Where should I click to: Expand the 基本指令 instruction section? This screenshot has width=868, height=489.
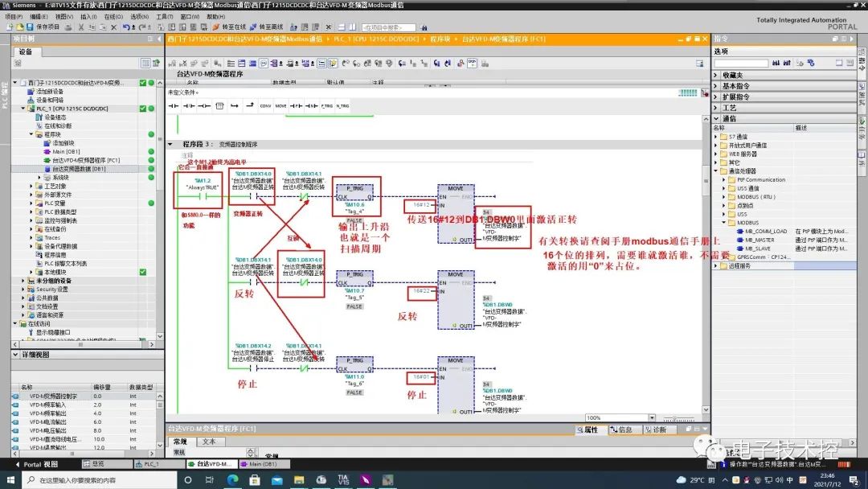[x=716, y=86]
